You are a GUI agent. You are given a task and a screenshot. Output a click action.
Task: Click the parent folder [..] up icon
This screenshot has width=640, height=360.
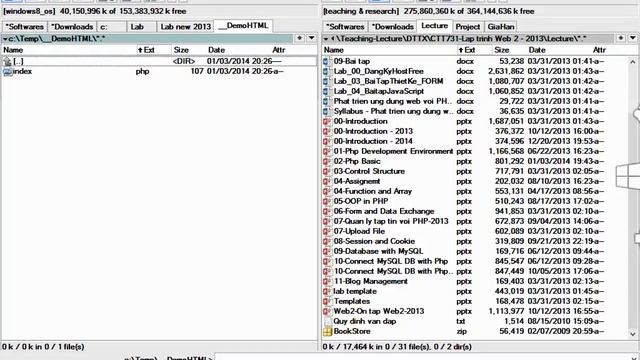pyautogui.click(x=7, y=61)
